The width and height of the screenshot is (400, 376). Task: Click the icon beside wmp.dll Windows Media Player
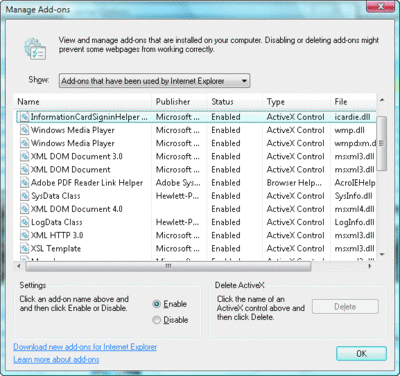coord(24,130)
